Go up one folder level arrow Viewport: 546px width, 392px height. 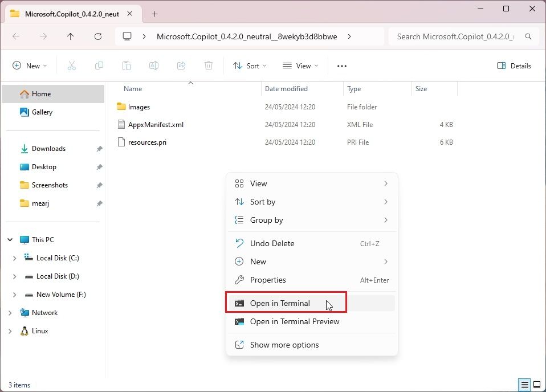(70, 36)
